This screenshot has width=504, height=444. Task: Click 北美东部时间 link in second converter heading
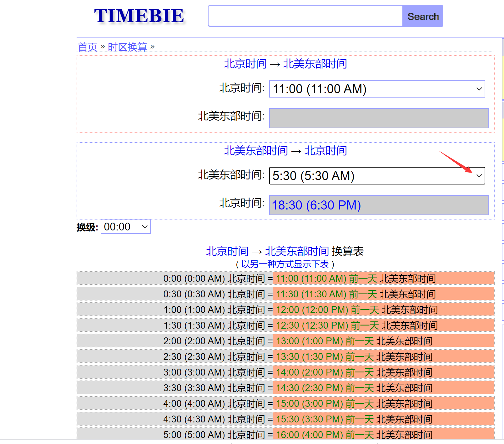(256, 151)
